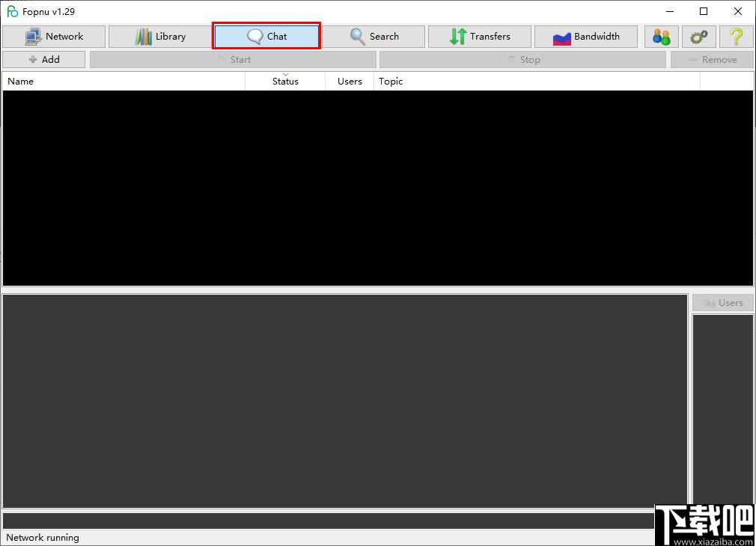Sort by the Users column header
The width and height of the screenshot is (756, 546).
pos(350,81)
